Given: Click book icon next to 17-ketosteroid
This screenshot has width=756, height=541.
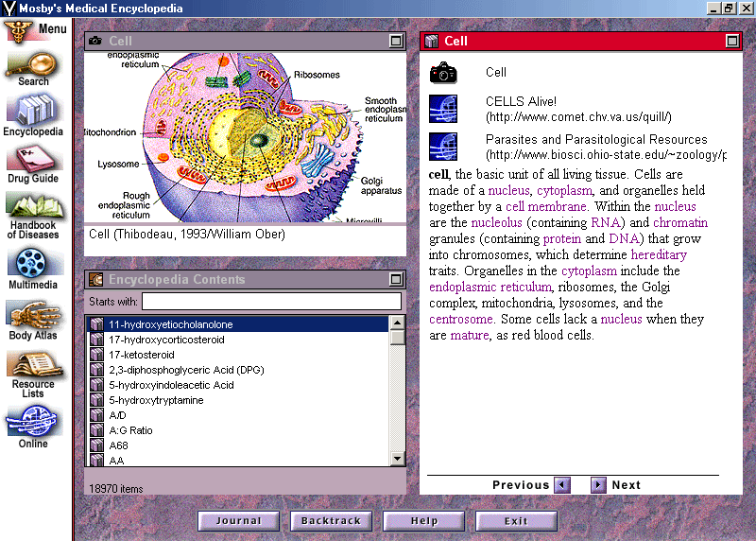Looking at the screenshot, I should tap(97, 355).
